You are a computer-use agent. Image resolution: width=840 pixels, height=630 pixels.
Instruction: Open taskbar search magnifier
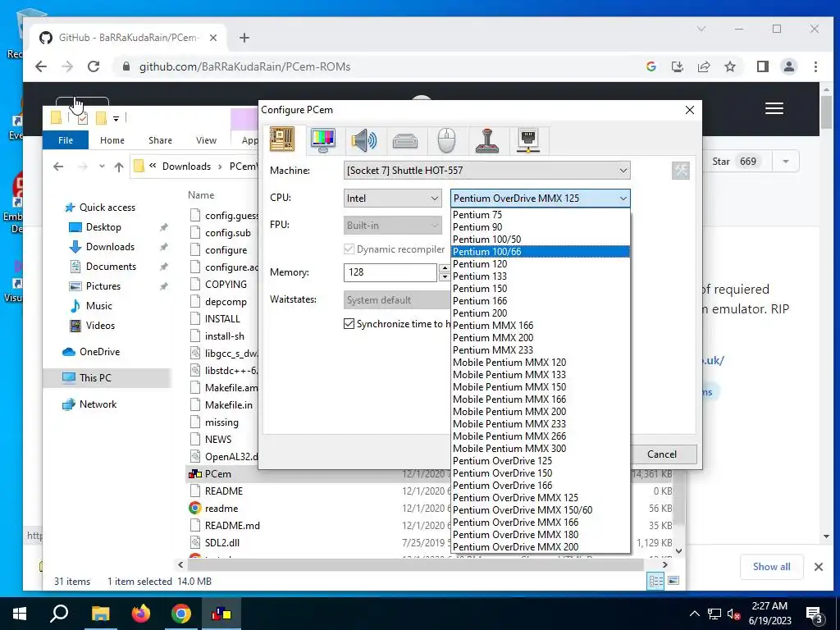click(59, 614)
